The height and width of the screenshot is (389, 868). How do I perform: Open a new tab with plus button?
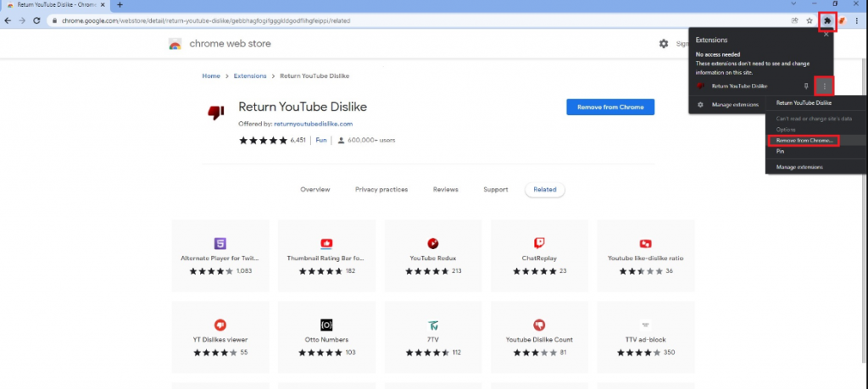click(x=120, y=5)
